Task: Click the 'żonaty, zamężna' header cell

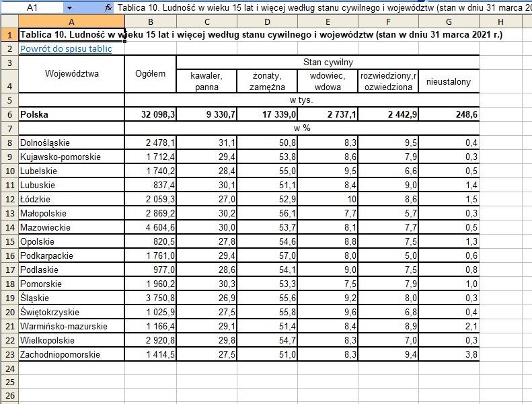Action: (x=267, y=81)
